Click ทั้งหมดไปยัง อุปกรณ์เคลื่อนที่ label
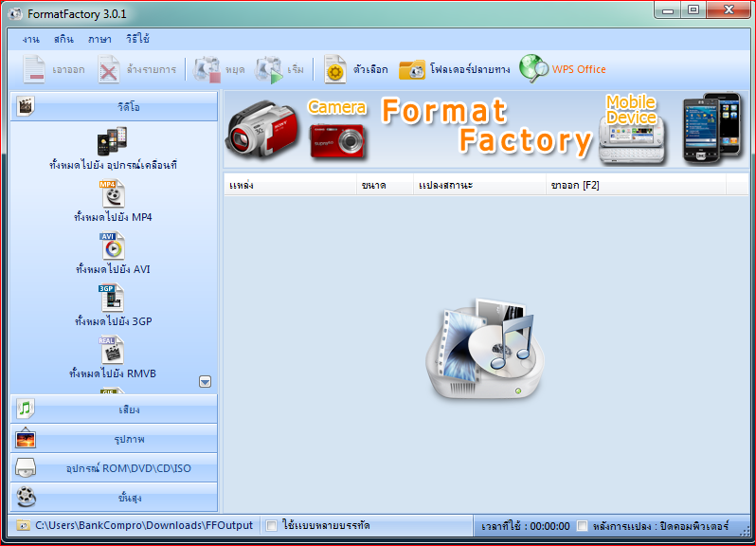This screenshot has width=756, height=546. pyautogui.click(x=114, y=165)
